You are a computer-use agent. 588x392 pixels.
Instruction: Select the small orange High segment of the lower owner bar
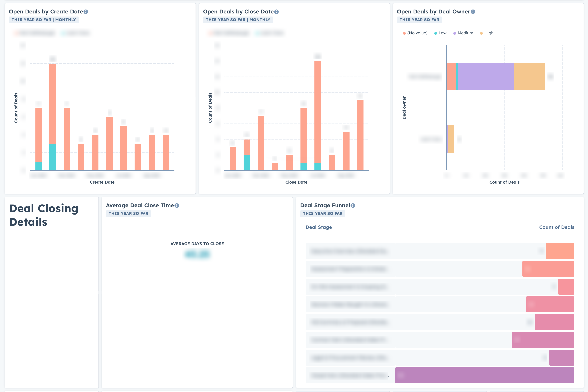(x=451, y=139)
